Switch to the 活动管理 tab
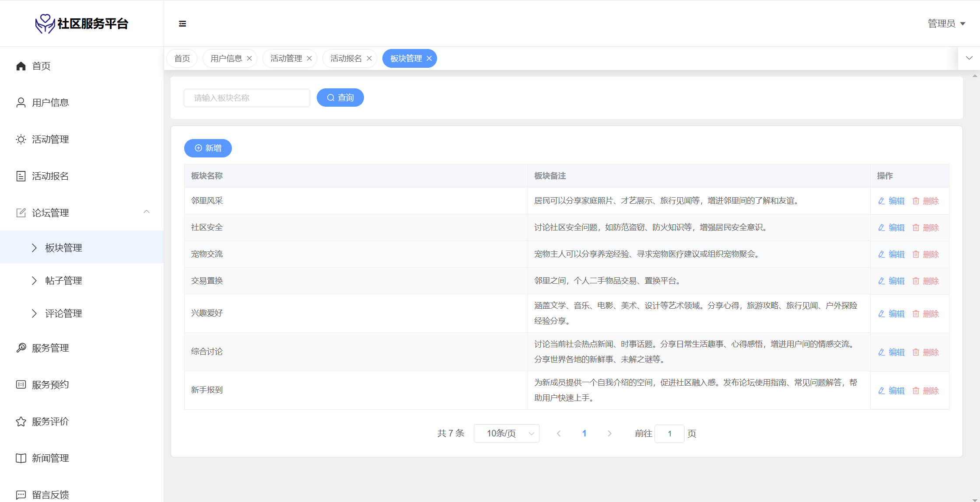980x502 pixels. (286, 59)
